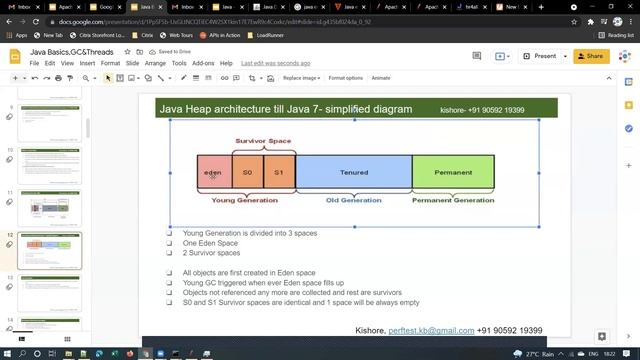
Task: Open the Help menu
Action: (x=226, y=63)
